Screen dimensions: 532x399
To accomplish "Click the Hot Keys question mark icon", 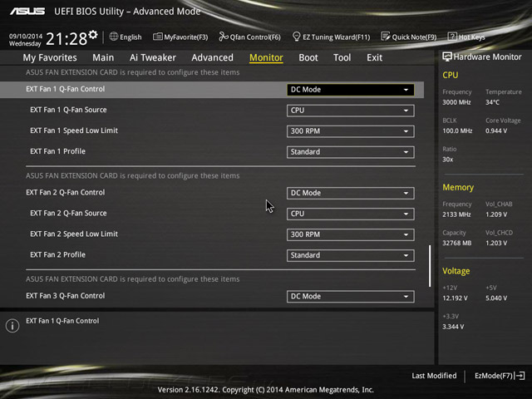I will point(452,37).
